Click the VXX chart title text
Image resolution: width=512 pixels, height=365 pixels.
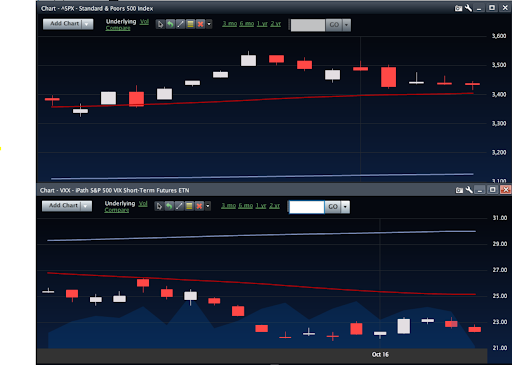pyautogui.click(x=115, y=190)
